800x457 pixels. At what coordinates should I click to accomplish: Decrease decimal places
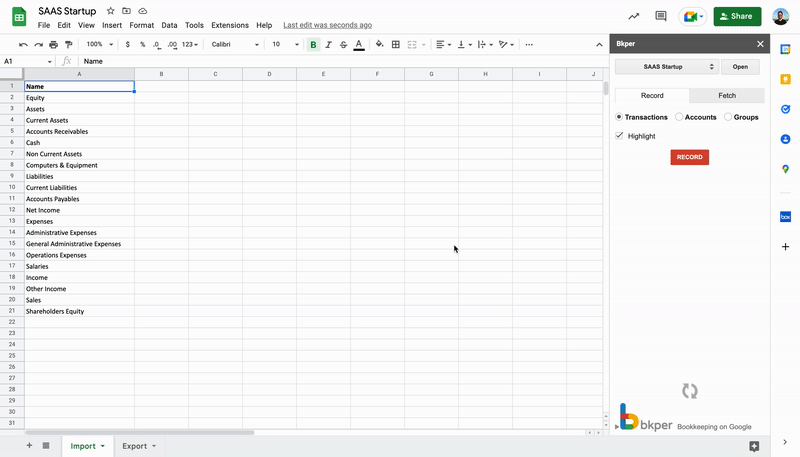coord(157,45)
